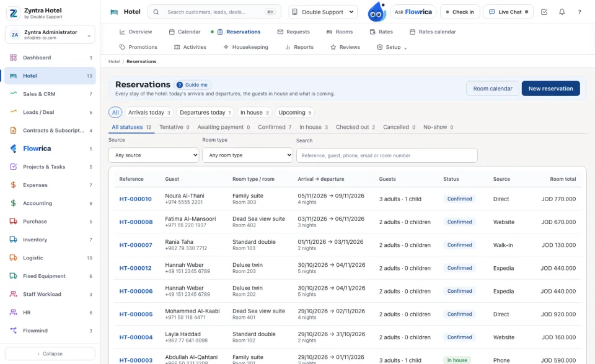595x364 pixels.
Task: Open reservation HT-000010
Action: tap(136, 199)
